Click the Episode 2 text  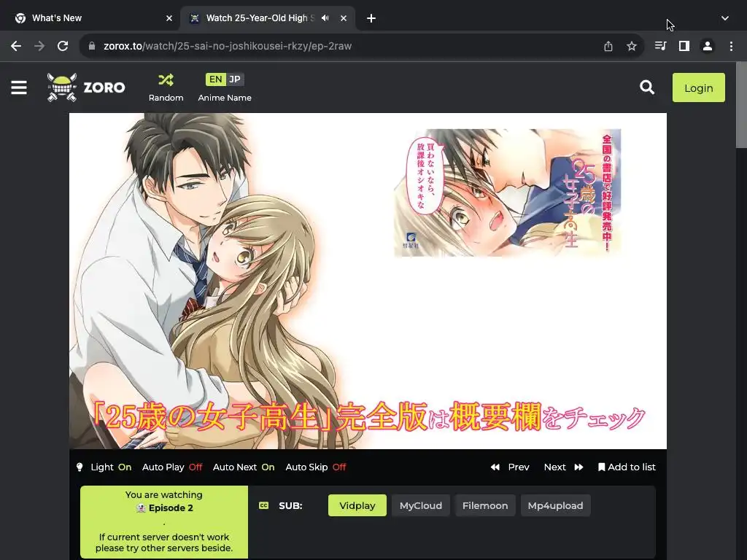pyautogui.click(x=171, y=508)
